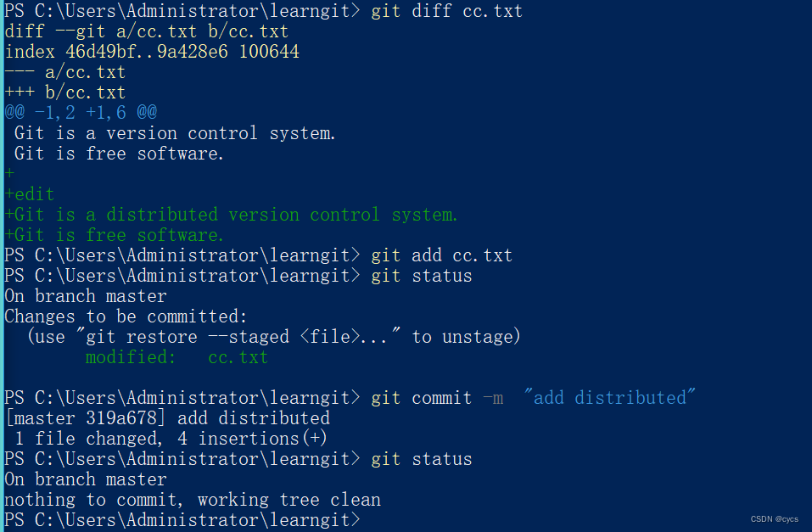812x532 pixels.
Task: Click "nothing to commit, working tree clean"
Action: pyautogui.click(x=193, y=500)
